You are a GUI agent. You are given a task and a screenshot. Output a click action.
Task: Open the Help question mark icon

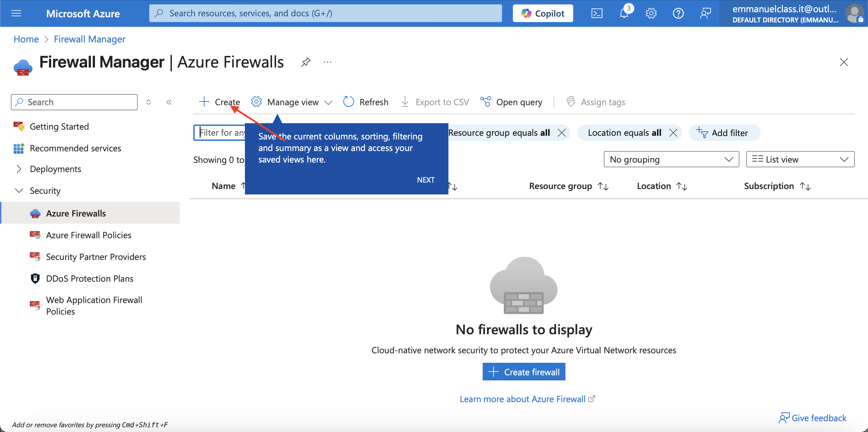678,13
